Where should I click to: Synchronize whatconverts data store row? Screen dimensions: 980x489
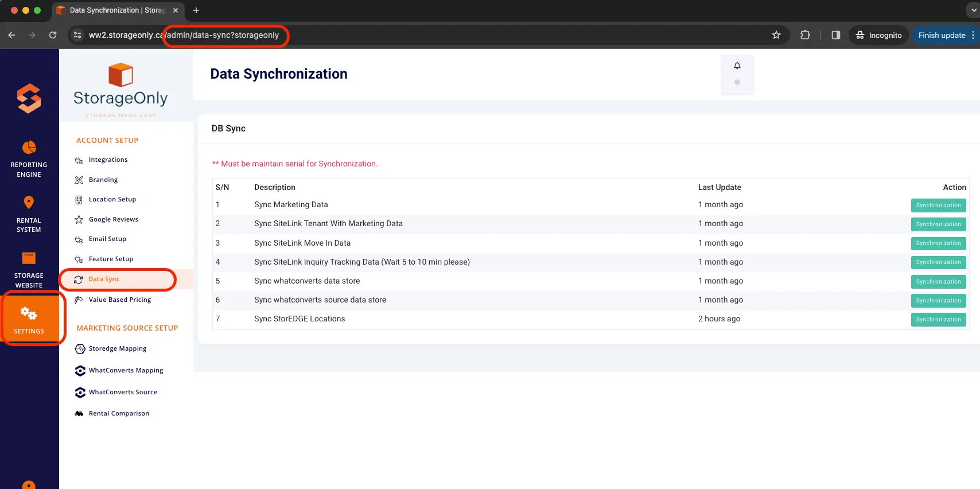tap(938, 282)
